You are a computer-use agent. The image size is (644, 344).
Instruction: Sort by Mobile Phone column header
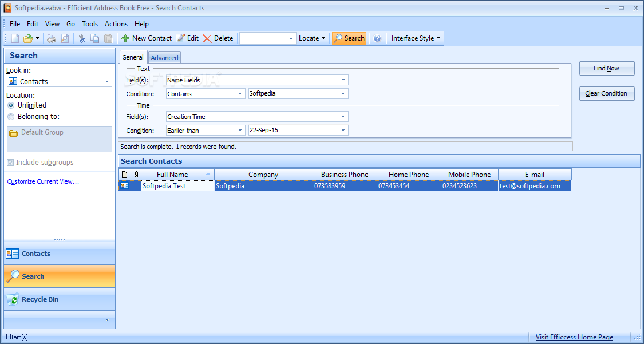pos(469,175)
